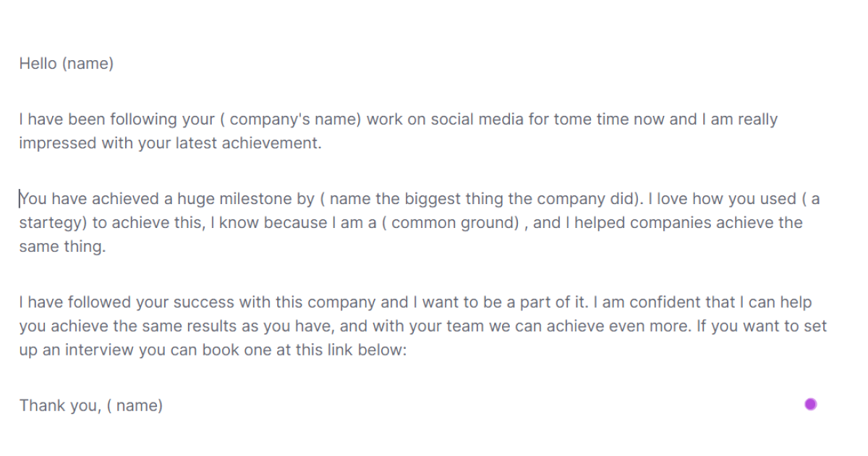Click the "(name)" placeholder after Hello
This screenshot has height=456, width=868.
coord(88,64)
